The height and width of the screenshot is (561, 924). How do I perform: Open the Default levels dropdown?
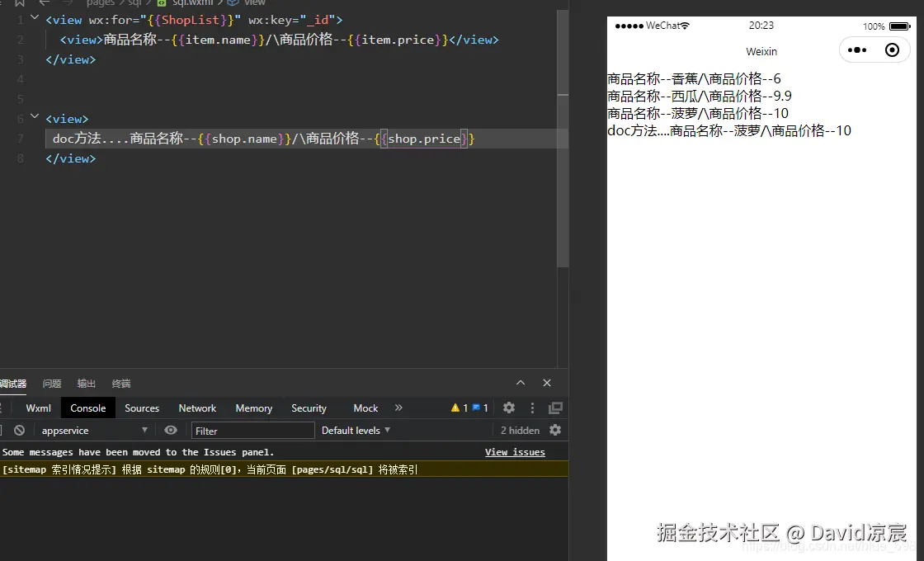(355, 430)
